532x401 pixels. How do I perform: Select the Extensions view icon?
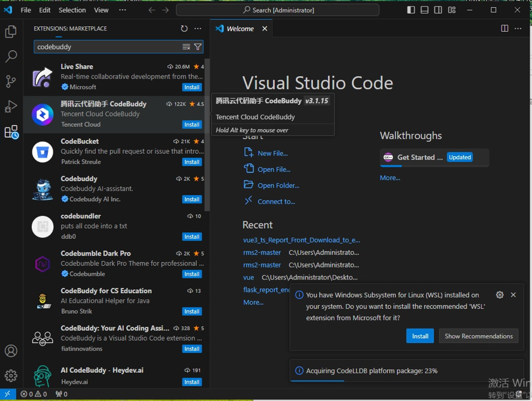pos(11,132)
